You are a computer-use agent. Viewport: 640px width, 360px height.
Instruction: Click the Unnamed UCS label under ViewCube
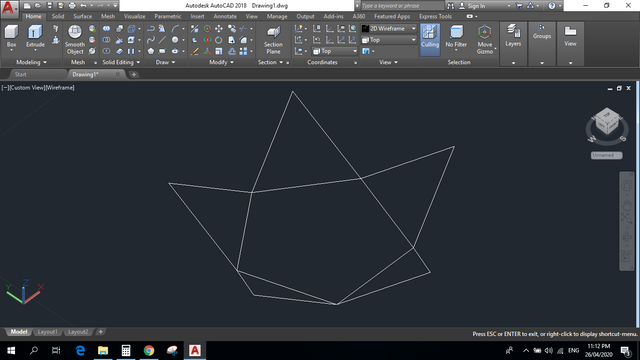[x=606, y=155]
